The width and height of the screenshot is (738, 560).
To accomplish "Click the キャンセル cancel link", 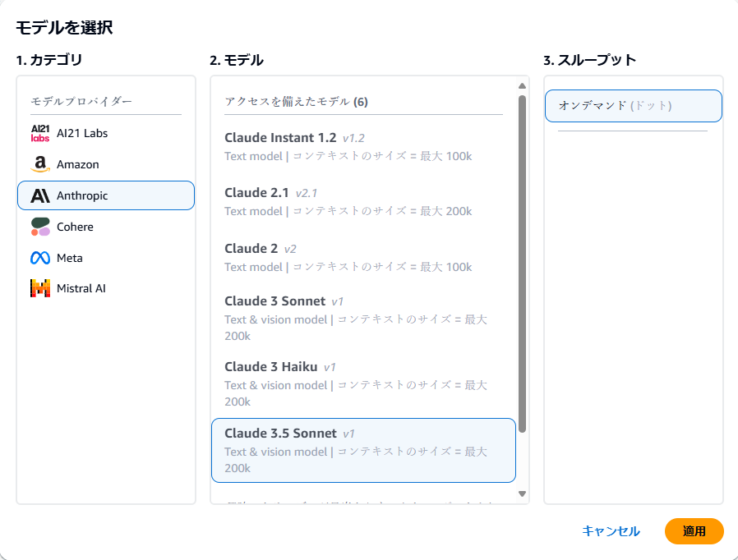I will click(611, 531).
